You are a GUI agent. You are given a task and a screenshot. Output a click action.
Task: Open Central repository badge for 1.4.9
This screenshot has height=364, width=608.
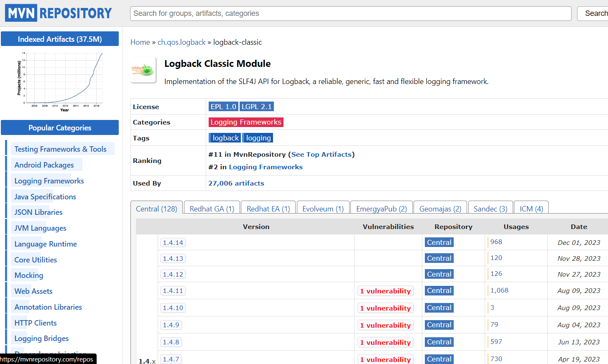click(x=439, y=325)
